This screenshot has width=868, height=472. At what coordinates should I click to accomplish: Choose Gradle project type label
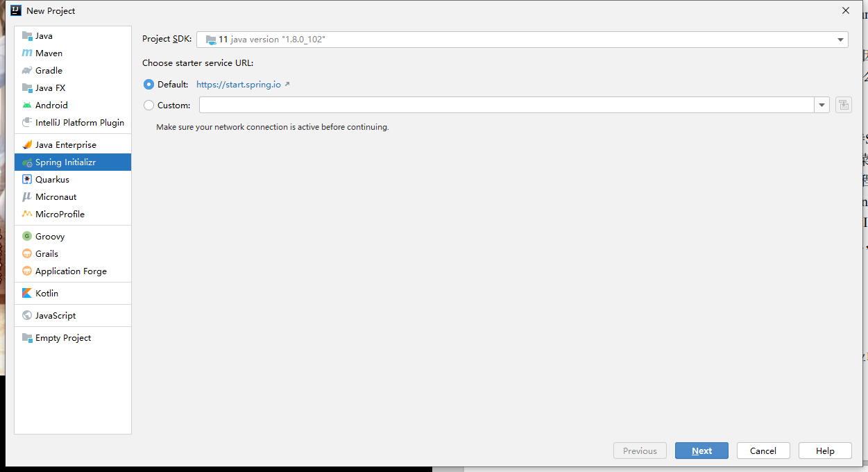(x=49, y=71)
